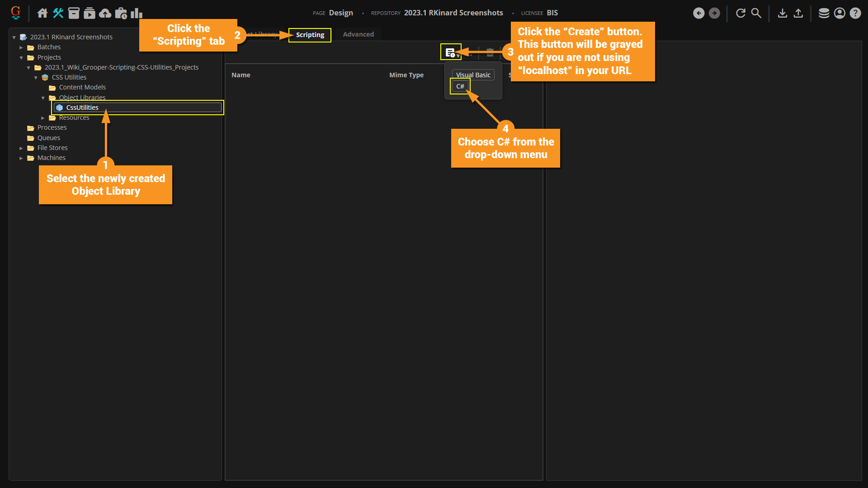
Task: Open the repository database stack icon
Action: pyautogui.click(x=824, y=13)
